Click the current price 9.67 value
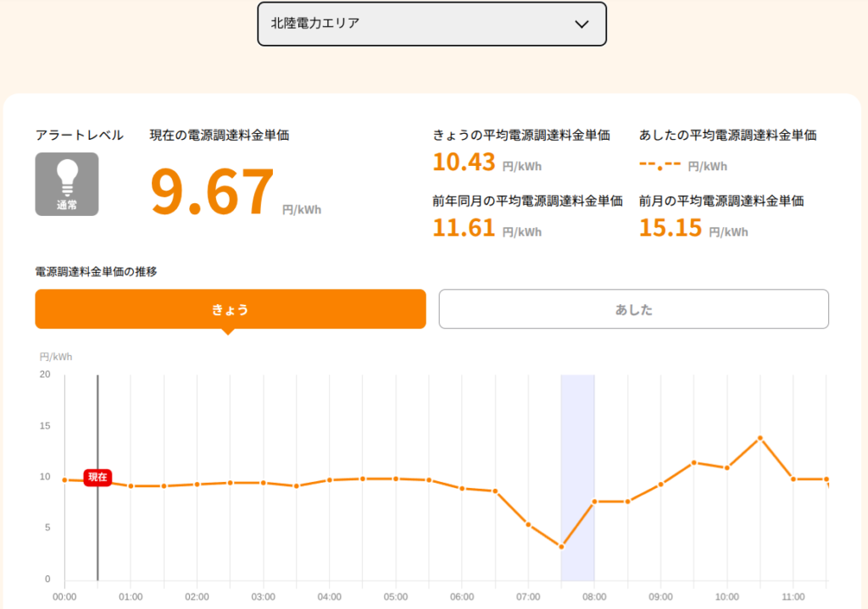The height and width of the screenshot is (609, 868). 212,191
